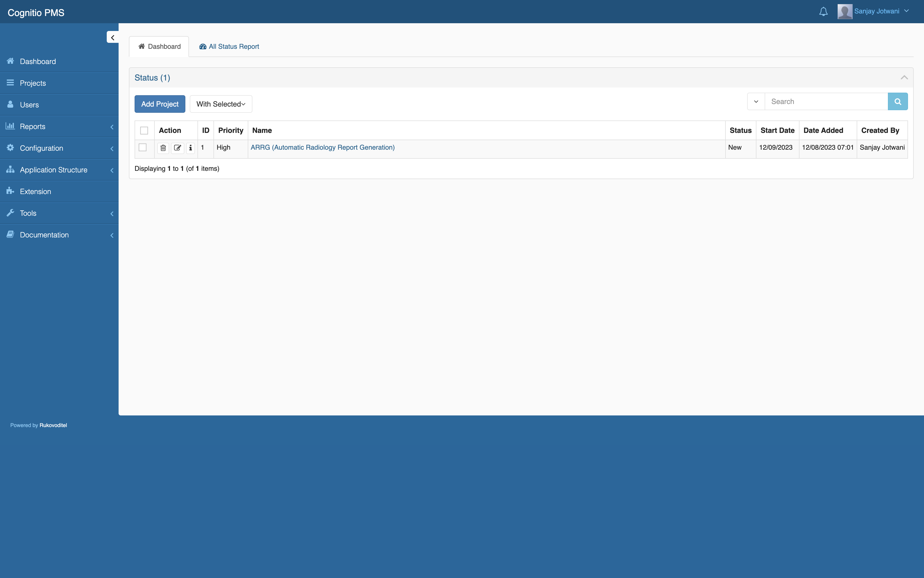The height and width of the screenshot is (578, 924).
Task: Click the Start Date column header
Action: [777, 130]
